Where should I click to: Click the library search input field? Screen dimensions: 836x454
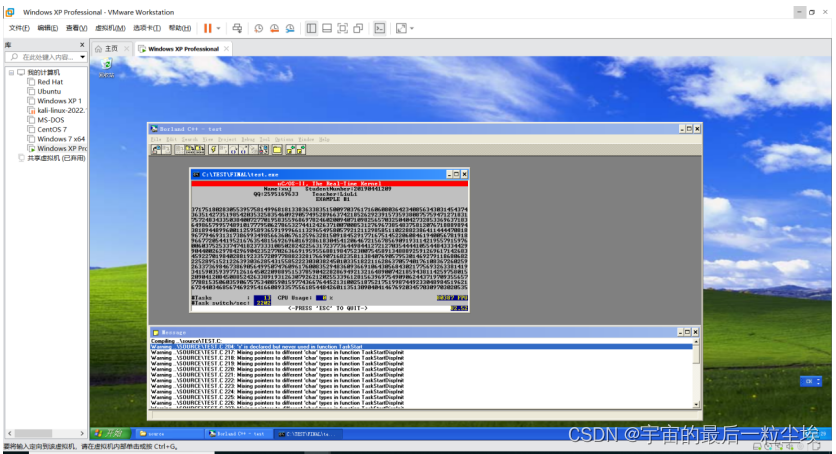[46, 57]
